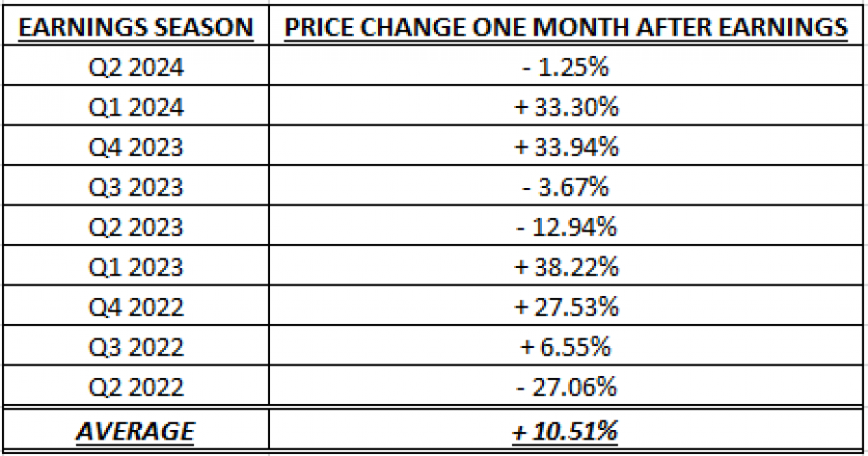Select the -1.25% price change cell
Viewport: 868px width, 456px height.
[566, 67]
